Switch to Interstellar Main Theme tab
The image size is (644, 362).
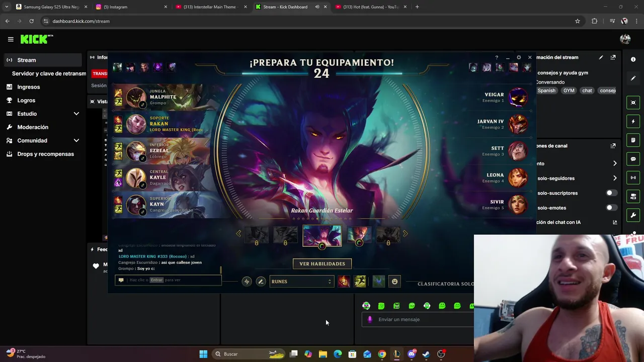tap(211, 7)
